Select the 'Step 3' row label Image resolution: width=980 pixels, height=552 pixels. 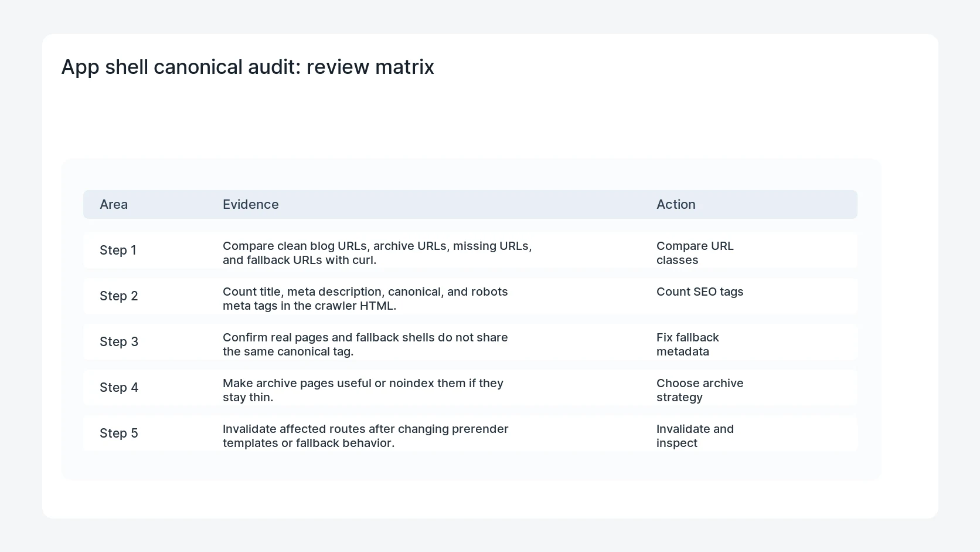pyautogui.click(x=119, y=341)
